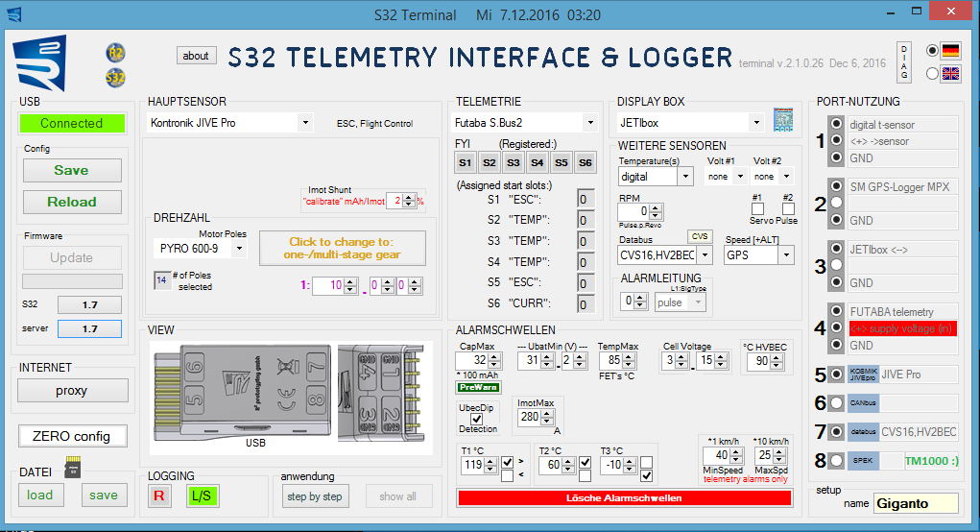Click the Save config button
The image size is (980, 532).
[72, 170]
